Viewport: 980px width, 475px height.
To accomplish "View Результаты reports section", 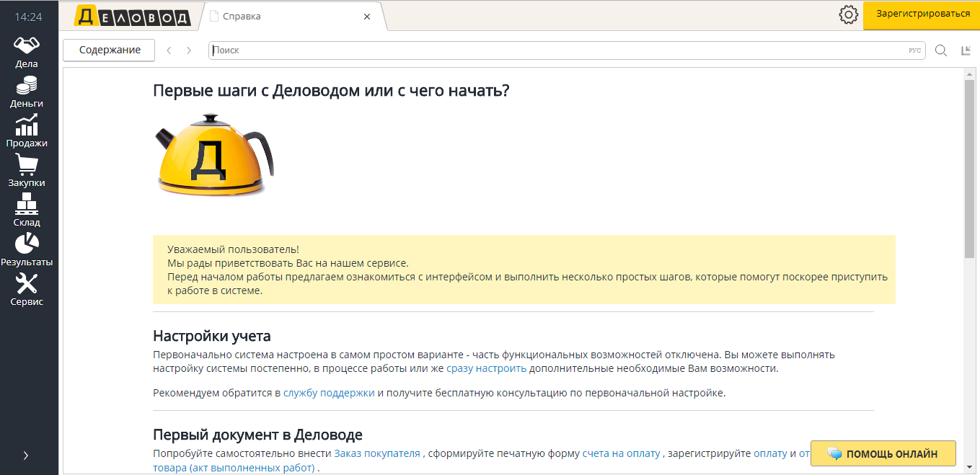I will (27, 249).
